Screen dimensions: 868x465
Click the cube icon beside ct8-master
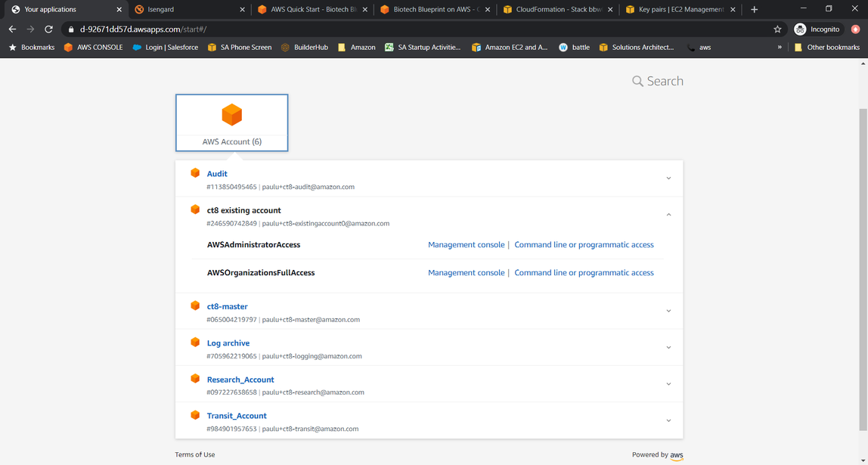pos(195,305)
